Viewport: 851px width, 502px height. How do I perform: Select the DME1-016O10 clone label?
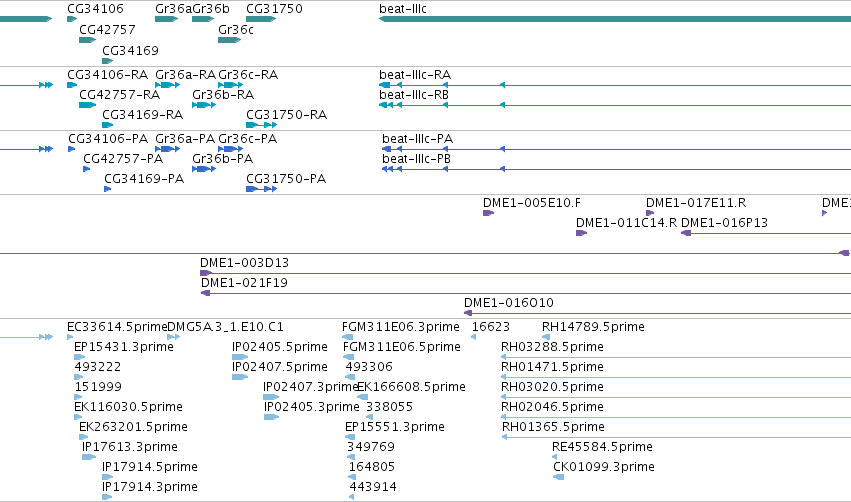[x=509, y=303]
